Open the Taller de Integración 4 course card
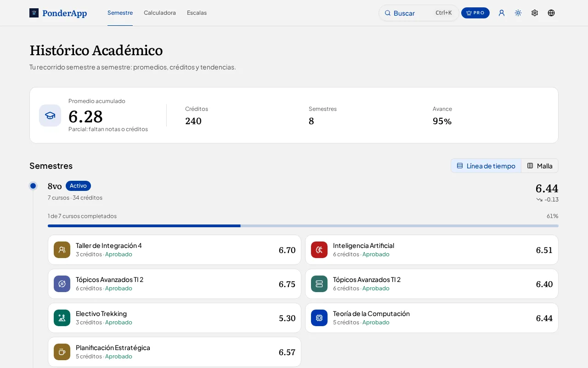This screenshot has height=368, width=588. pos(175,250)
